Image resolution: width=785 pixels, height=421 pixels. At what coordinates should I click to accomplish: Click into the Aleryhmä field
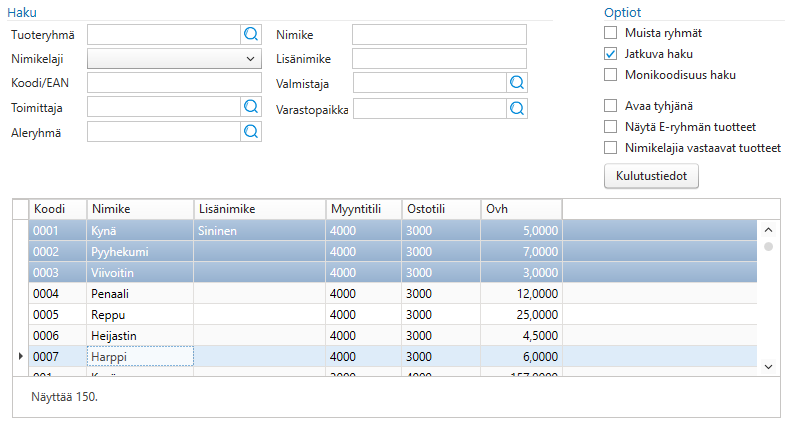click(164, 132)
